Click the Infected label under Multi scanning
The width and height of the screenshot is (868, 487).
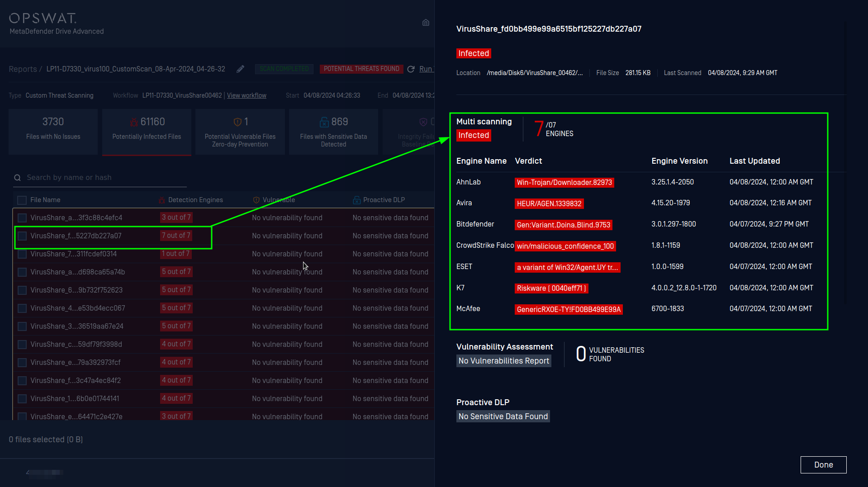click(x=474, y=135)
